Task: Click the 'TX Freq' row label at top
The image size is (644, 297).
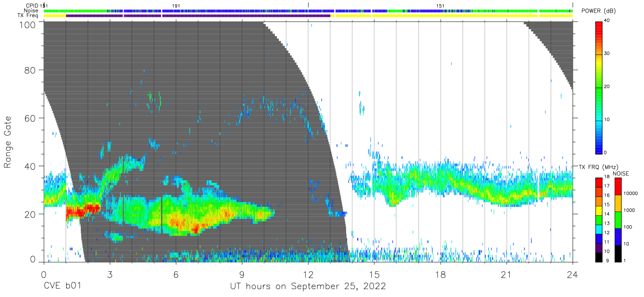Action: click(x=28, y=16)
